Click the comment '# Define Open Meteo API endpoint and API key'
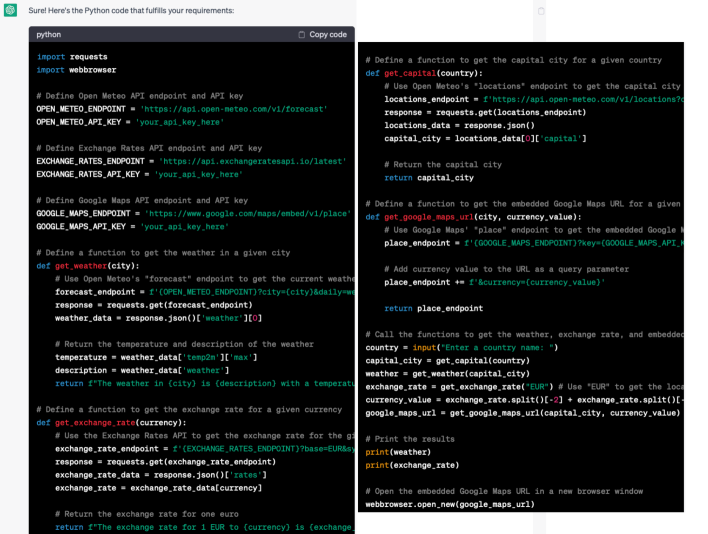The height and width of the screenshot is (534, 708). 140,96
